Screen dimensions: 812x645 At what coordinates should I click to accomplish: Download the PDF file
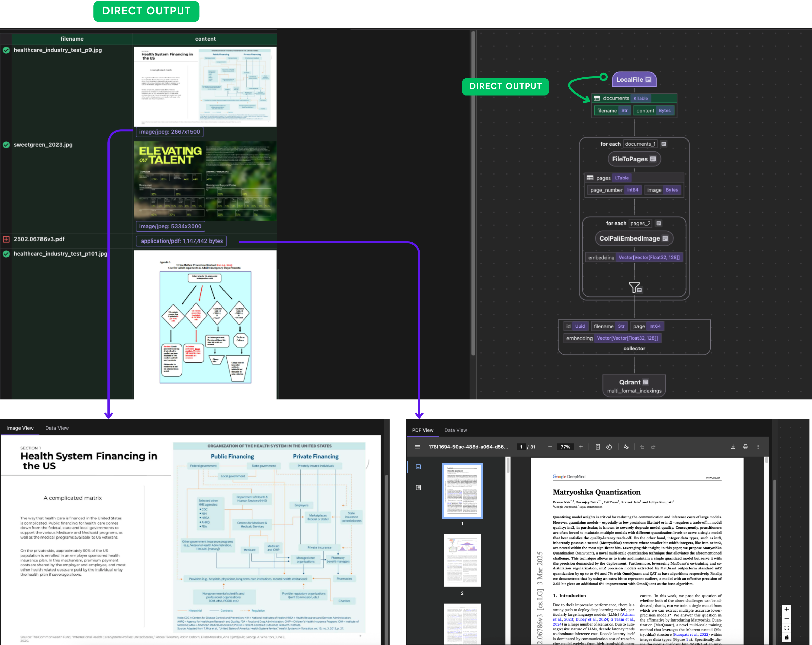tap(733, 447)
